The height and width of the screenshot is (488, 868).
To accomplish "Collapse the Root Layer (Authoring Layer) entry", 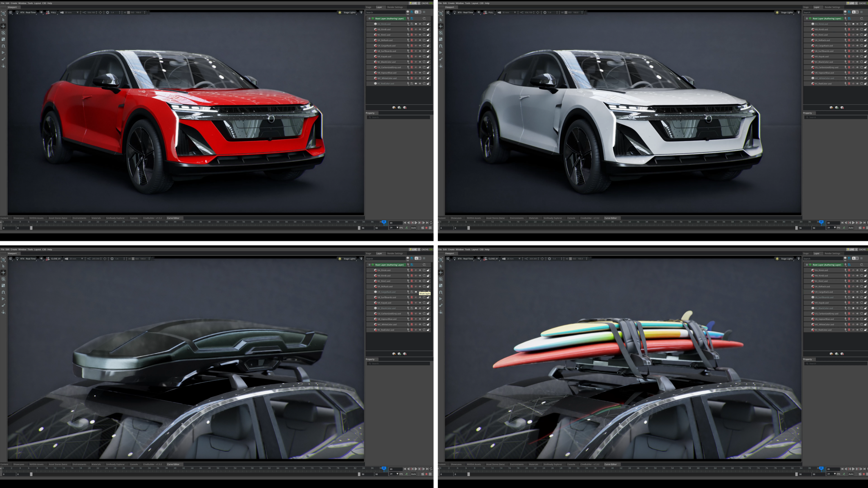I will pos(370,18).
